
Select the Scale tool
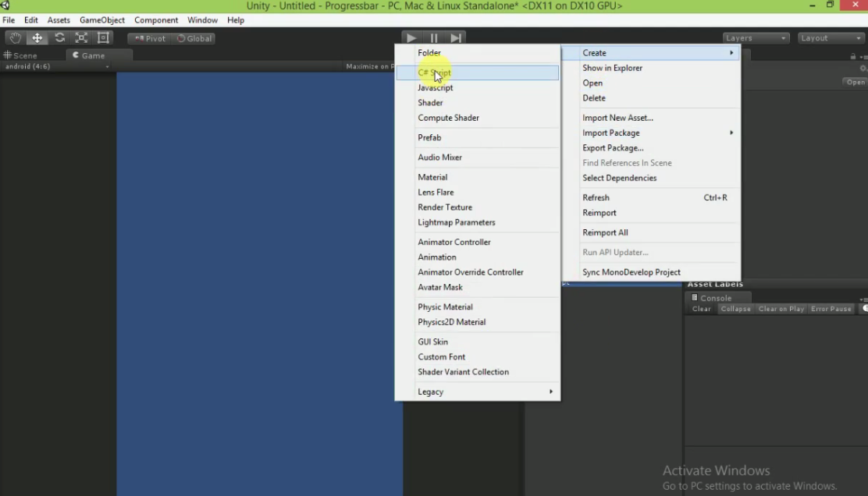click(80, 37)
